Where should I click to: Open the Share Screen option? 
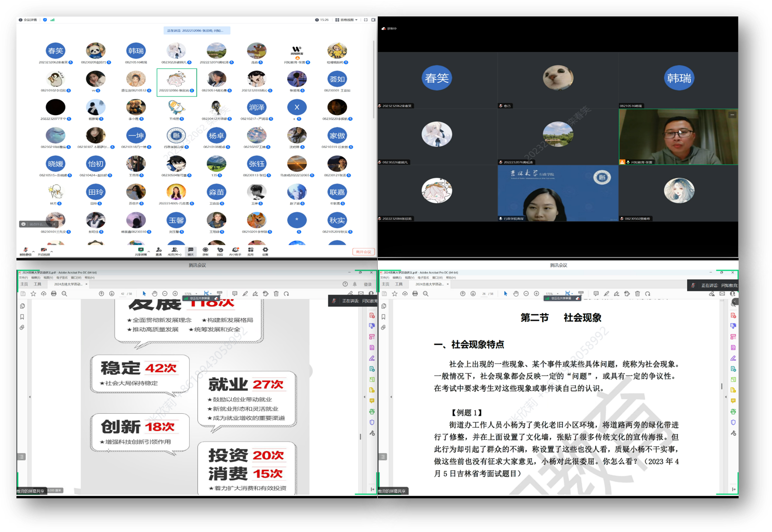pyautogui.click(x=140, y=250)
